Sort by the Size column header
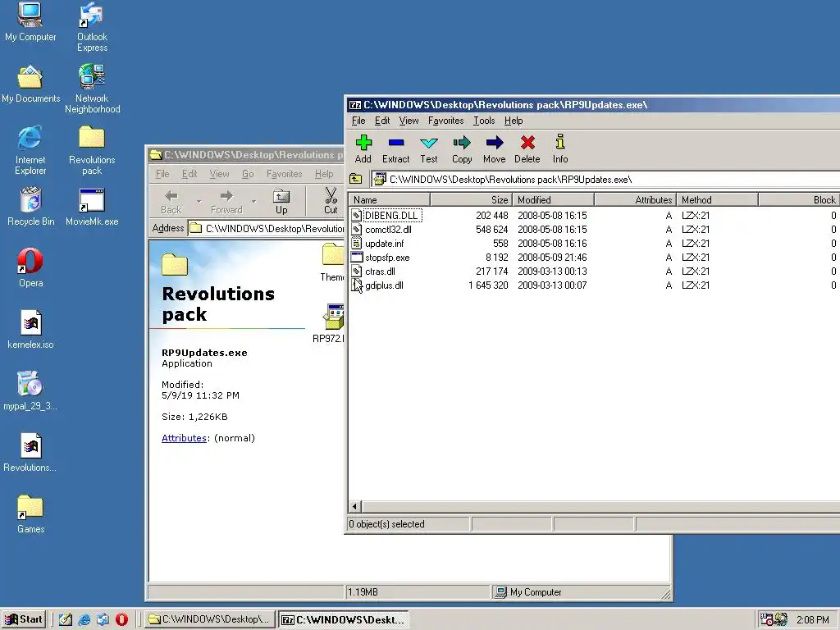840x630 pixels. coord(472,200)
